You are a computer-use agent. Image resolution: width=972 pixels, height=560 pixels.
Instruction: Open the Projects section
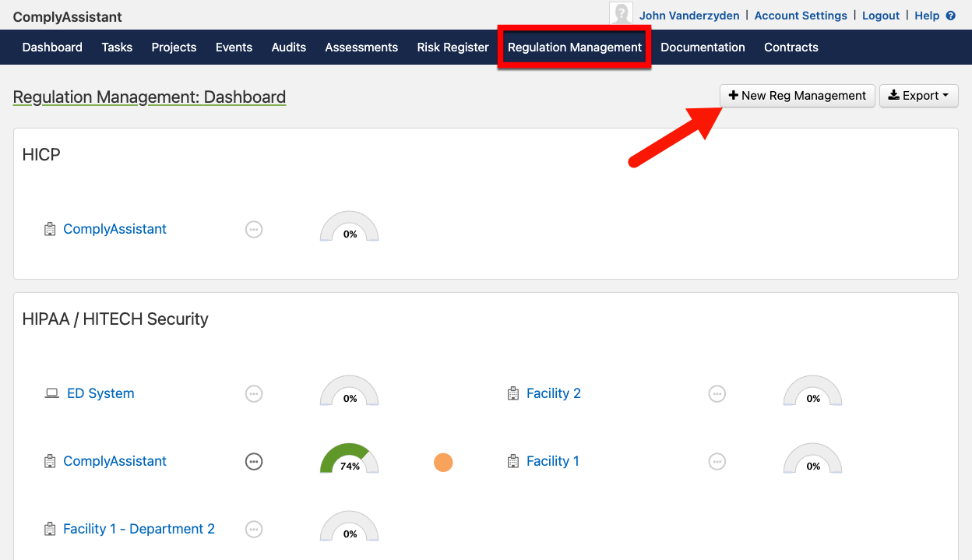[174, 48]
